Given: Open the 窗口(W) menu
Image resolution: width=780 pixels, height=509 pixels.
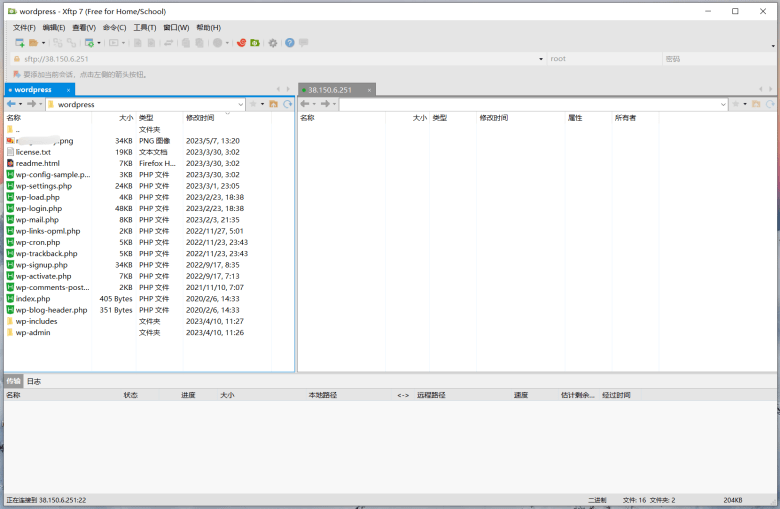Looking at the screenshot, I should coord(176,27).
